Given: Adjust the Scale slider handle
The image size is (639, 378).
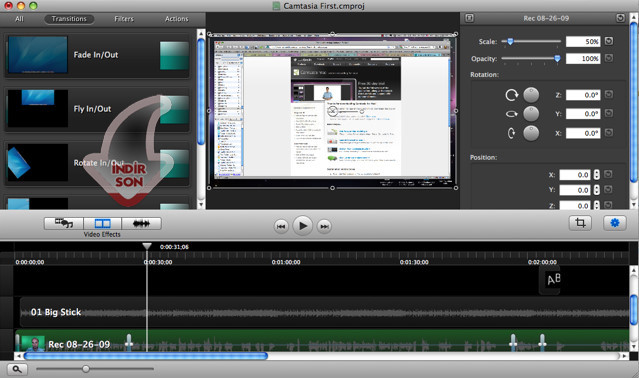Looking at the screenshot, I should click(x=510, y=42).
